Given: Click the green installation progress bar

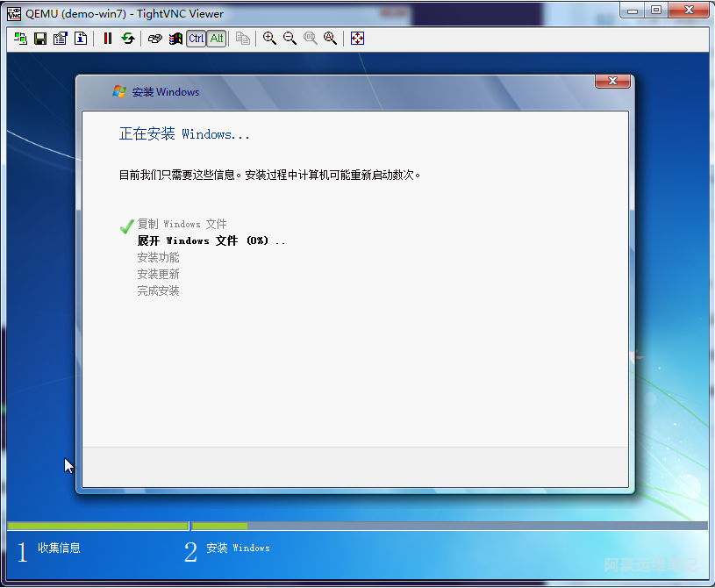Looking at the screenshot, I should (97, 526).
